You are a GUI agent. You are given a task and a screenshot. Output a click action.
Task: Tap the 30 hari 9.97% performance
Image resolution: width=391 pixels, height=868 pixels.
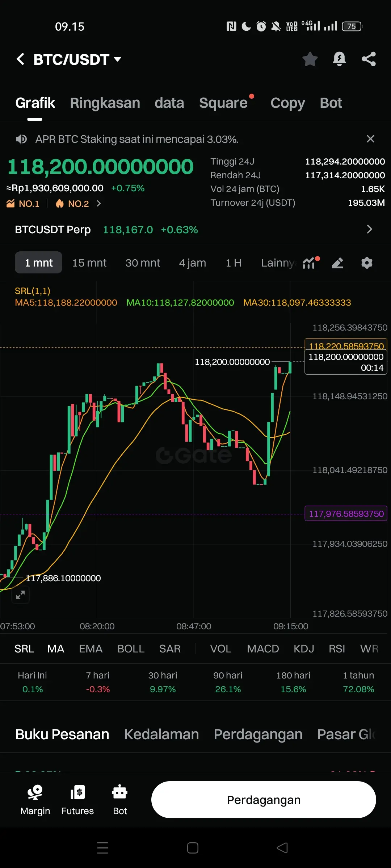163,682
